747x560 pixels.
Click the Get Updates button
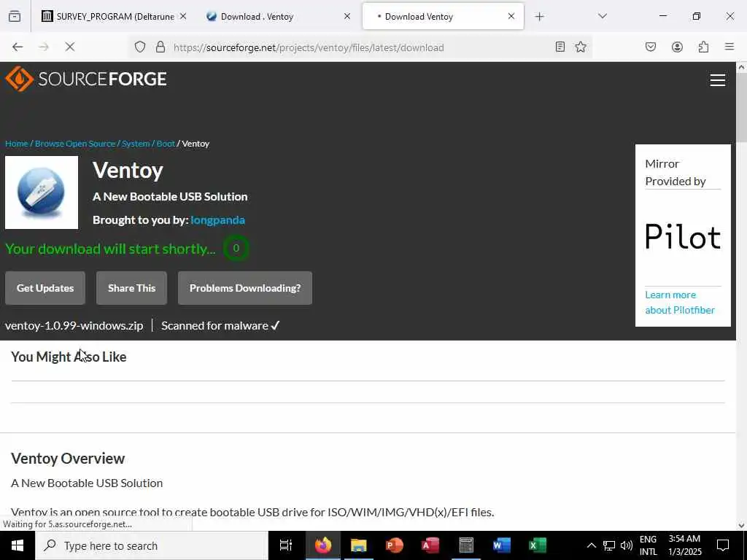click(45, 288)
